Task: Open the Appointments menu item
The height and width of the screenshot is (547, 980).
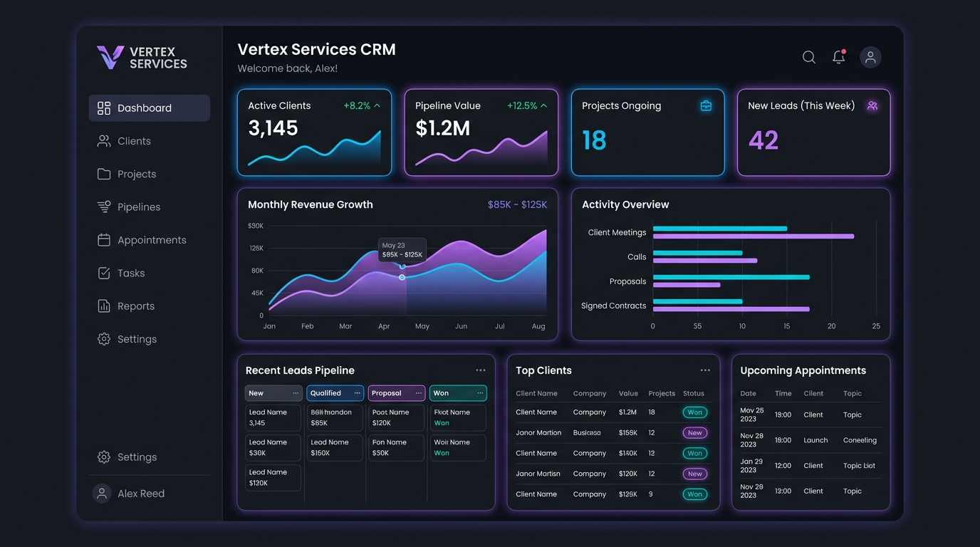Action: click(x=150, y=240)
